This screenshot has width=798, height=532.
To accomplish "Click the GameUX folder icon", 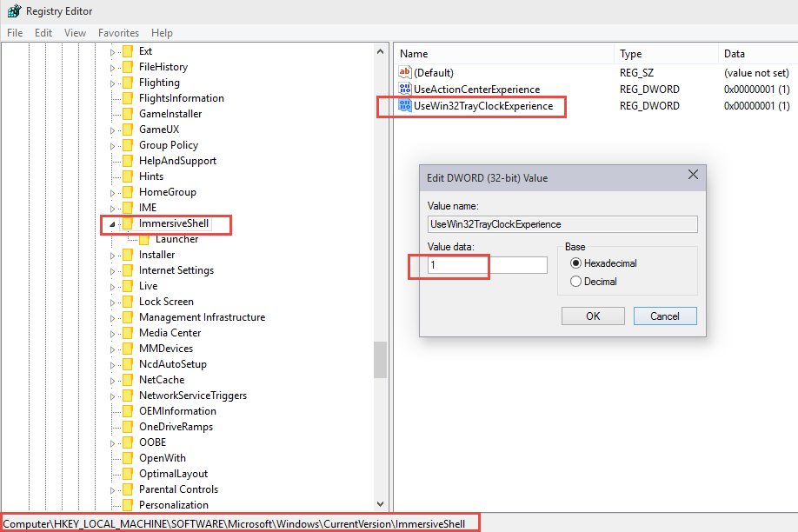I will pos(128,130).
